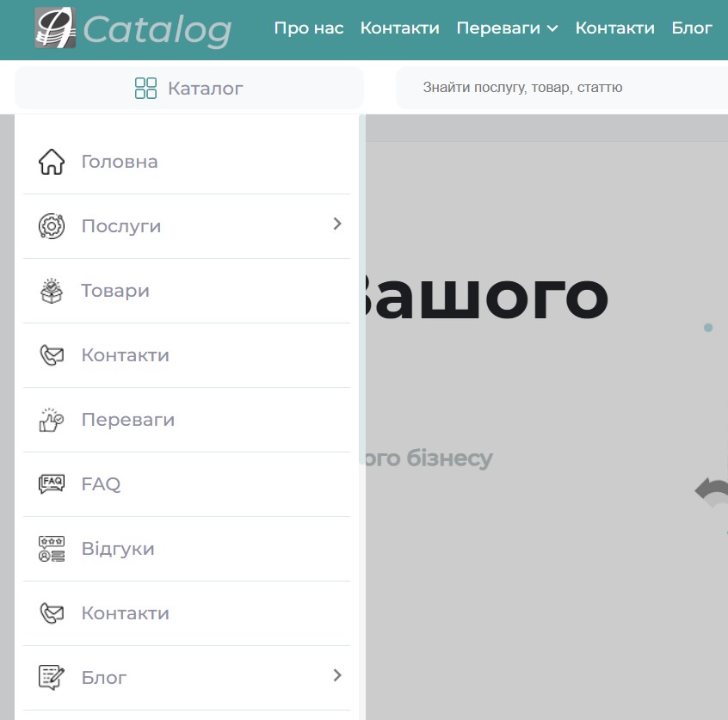
Task: Select the thumbs-up icon in the sidebar
Action: [52, 420]
